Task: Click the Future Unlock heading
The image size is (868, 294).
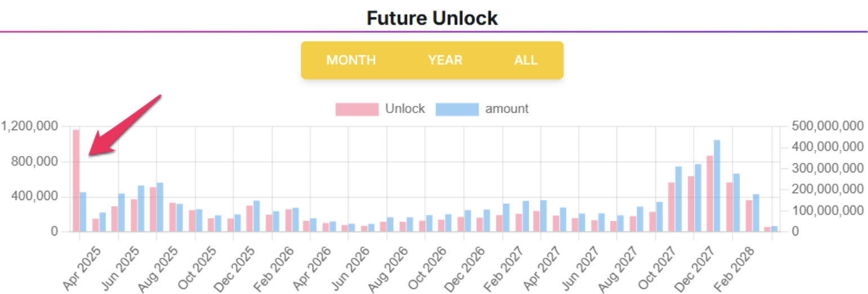Action: (432, 18)
